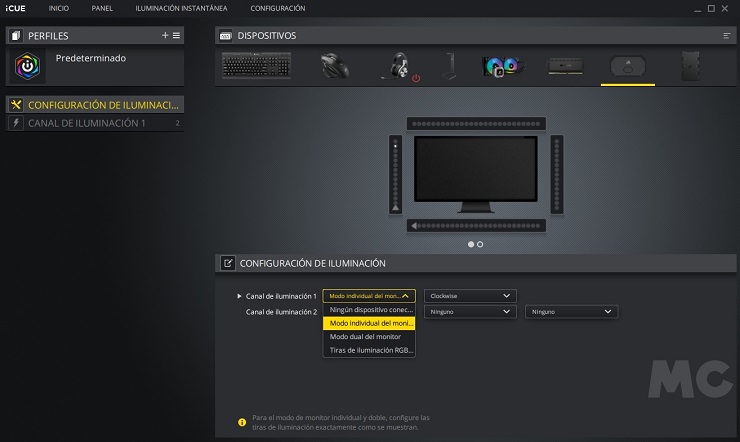Select the Predeterminado profile
This screenshot has height=442, width=740.
91,58
